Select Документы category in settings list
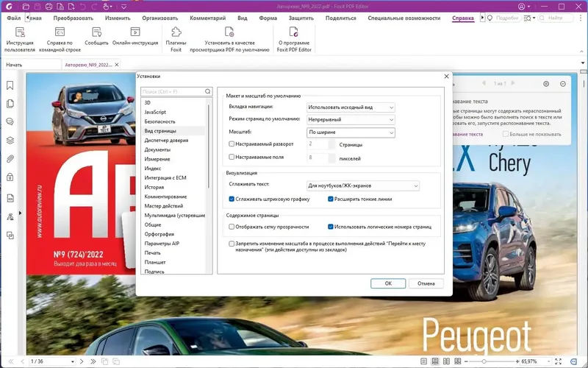588x368 pixels. coord(157,150)
